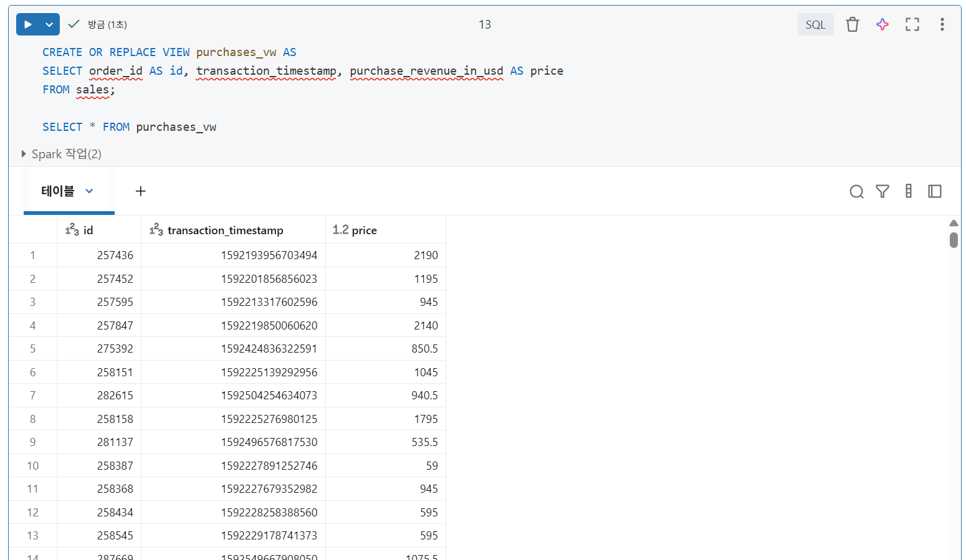The width and height of the screenshot is (966, 560).
Task: Select the price cell 1045
Action: (x=386, y=372)
